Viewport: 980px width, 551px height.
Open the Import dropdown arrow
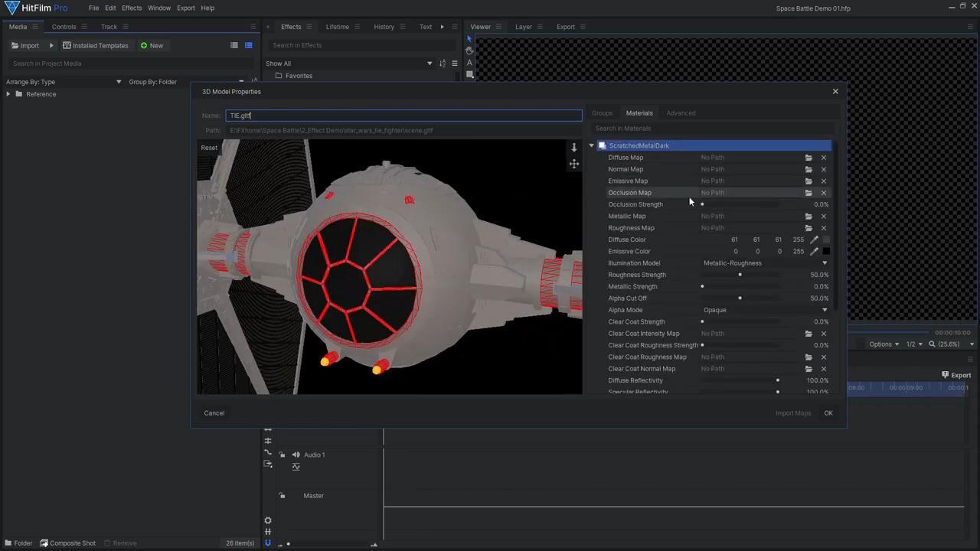pos(51,45)
